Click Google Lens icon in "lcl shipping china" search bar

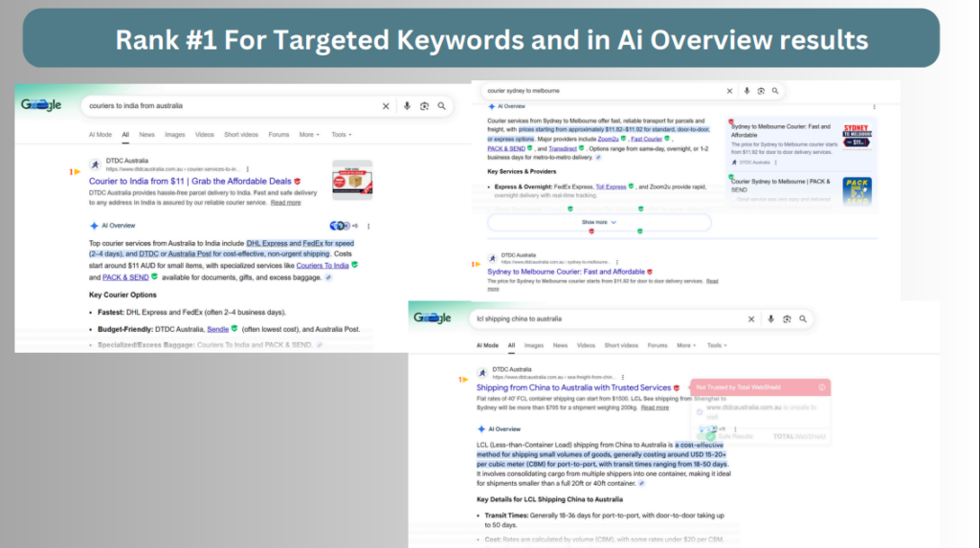coord(786,318)
